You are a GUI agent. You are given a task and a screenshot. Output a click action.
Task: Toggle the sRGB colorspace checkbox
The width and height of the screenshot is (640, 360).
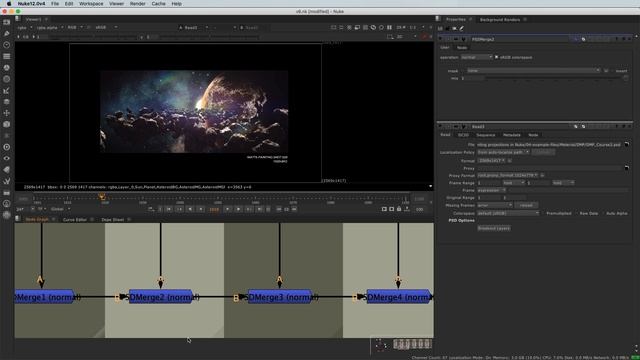pos(496,57)
